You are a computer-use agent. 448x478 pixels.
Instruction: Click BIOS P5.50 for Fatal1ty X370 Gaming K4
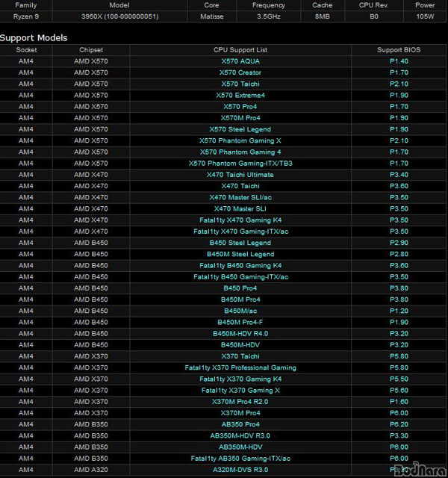tap(399, 379)
